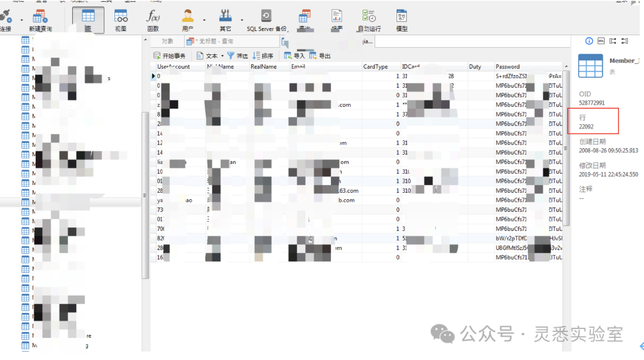Click the 开始事务 (Begin Transaction) button
Image resolution: width=644 pixels, height=360 pixels.
[170, 56]
